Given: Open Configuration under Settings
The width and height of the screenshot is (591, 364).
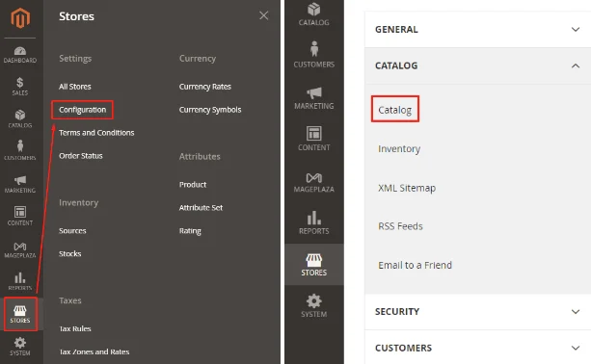Looking at the screenshot, I should coord(83,110).
